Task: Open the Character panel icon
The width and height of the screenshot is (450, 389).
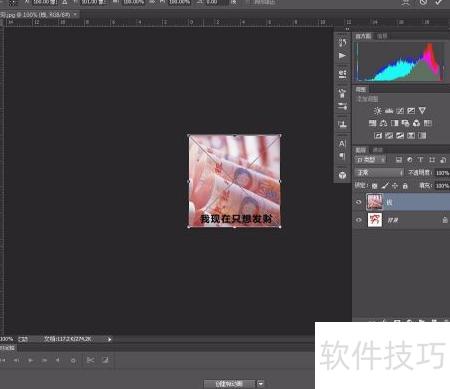Action: point(342,144)
